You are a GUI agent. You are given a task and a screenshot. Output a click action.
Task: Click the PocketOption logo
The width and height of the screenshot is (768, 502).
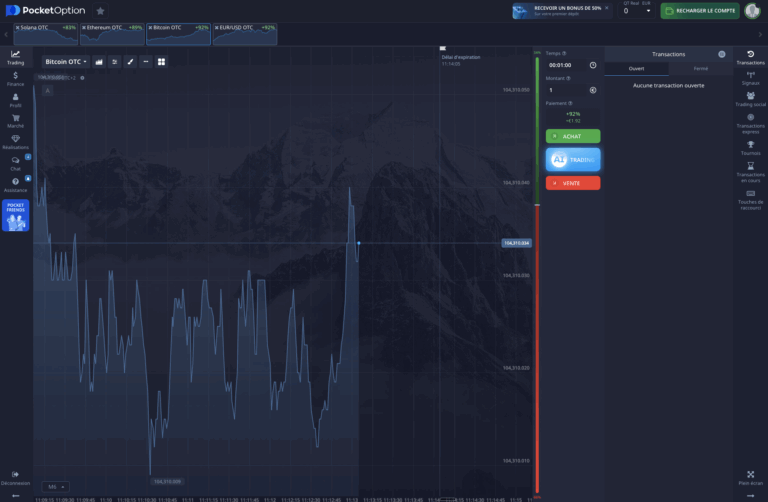[x=46, y=10]
